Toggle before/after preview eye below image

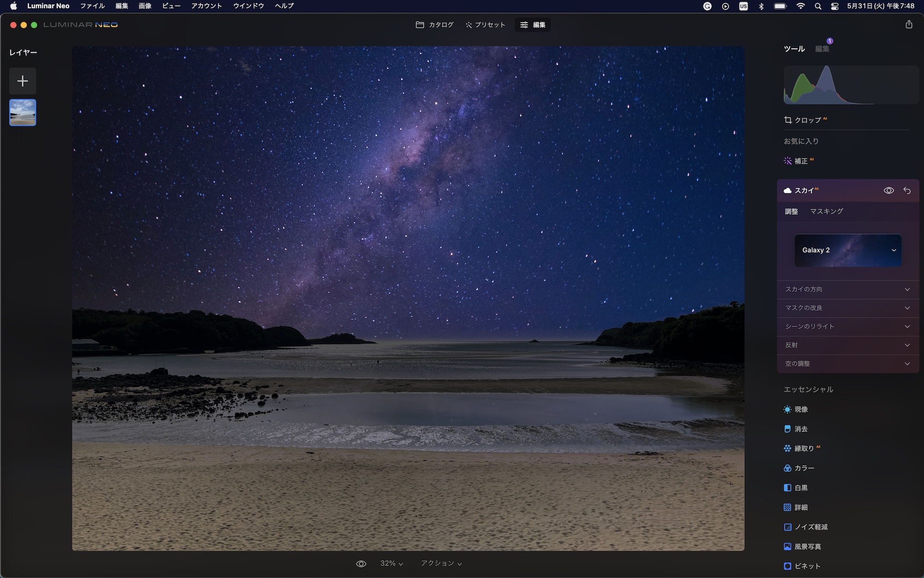coord(361,564)
